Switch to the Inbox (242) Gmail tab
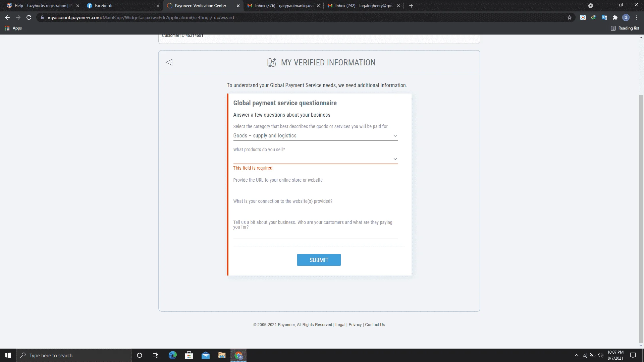Viewport: 644px width, 362px height. pyautogui.click(x=364, y=6)
